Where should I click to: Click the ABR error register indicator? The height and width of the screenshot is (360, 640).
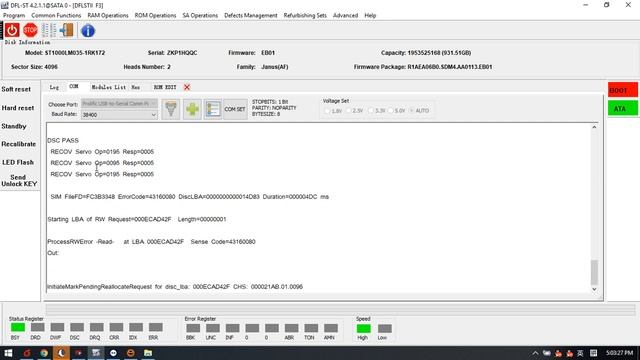click(x=291, y=328)
